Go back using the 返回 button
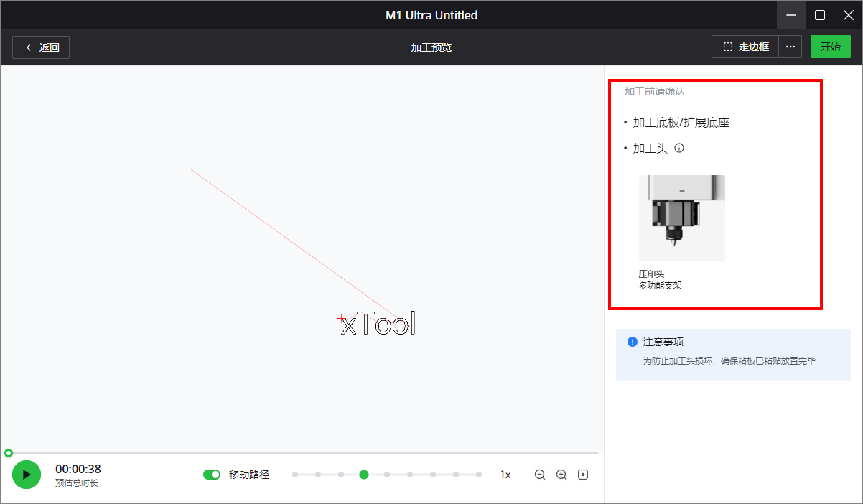The width and height of the screenshot is (863, 504). [41, 47]
